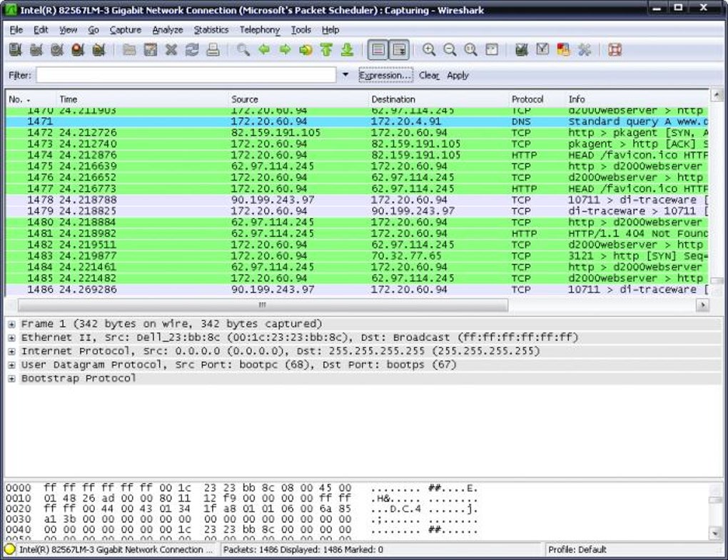Reset zoom to normal size icon
The image size is (728, 560).
(471, 50)
